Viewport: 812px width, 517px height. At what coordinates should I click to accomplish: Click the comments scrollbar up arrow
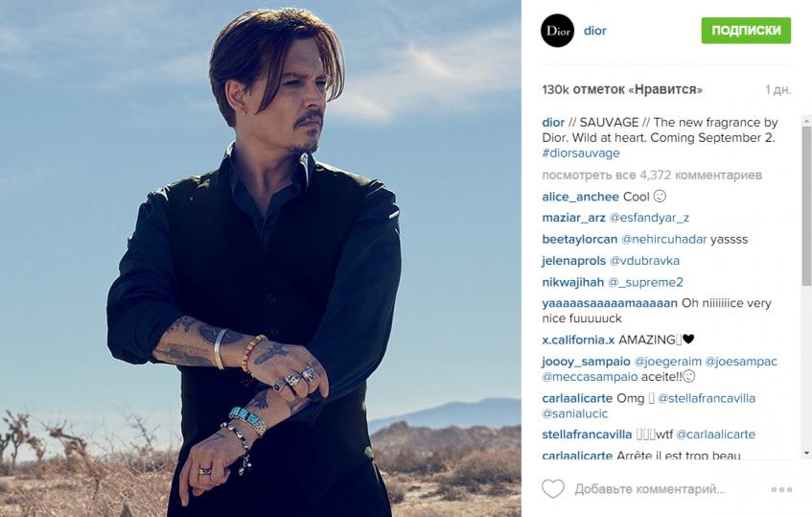point(806,120)
